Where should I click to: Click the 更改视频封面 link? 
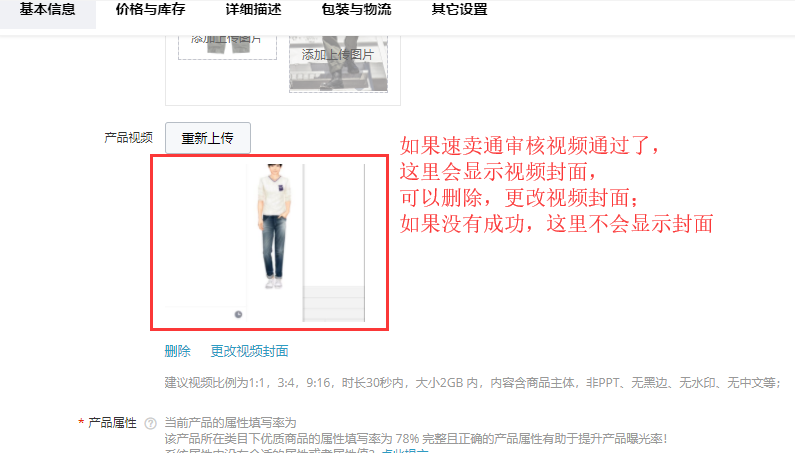click(x=249, y=351)
